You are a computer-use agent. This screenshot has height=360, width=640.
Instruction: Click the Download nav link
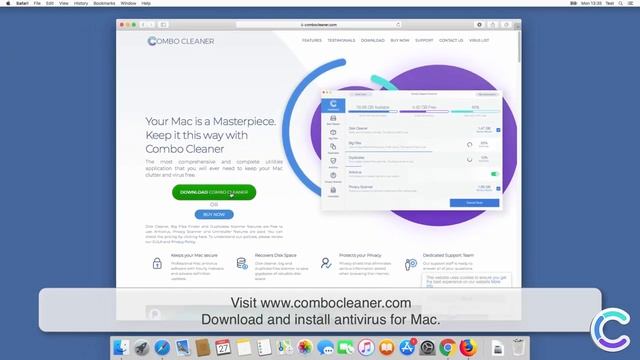(373, 40)
